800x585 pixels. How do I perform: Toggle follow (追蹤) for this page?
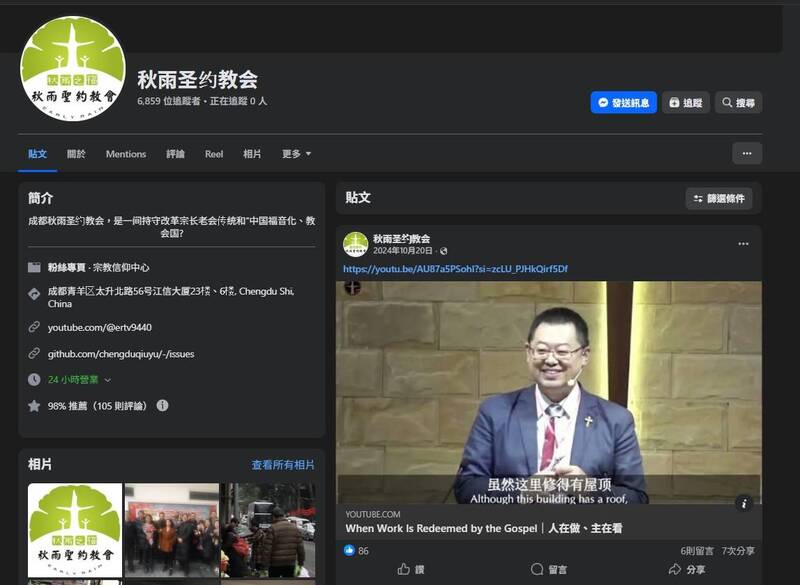(686, 102)
